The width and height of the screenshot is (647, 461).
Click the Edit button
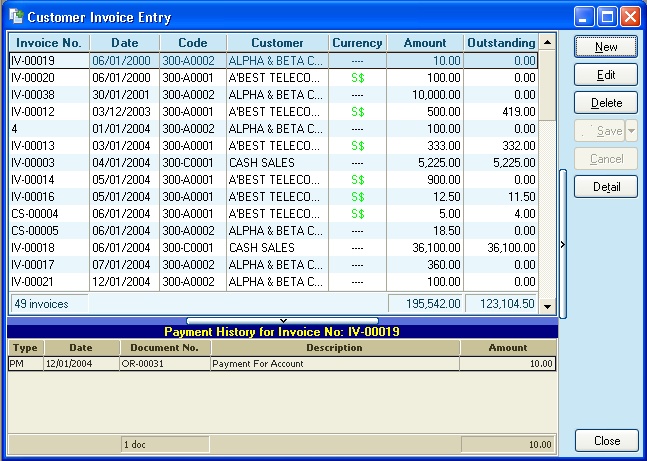606,75
